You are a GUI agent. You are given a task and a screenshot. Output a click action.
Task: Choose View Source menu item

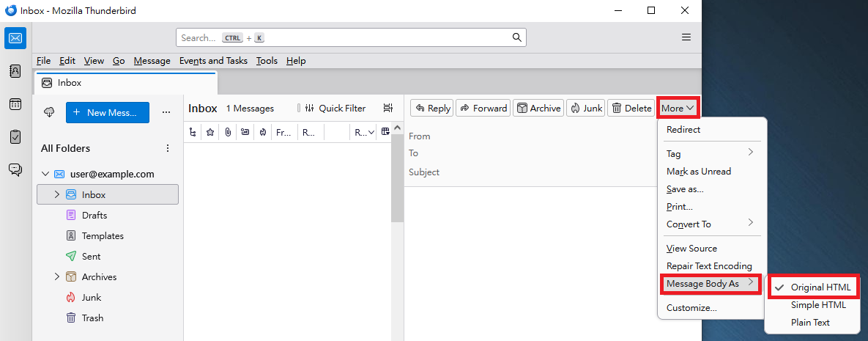(712, 249)
